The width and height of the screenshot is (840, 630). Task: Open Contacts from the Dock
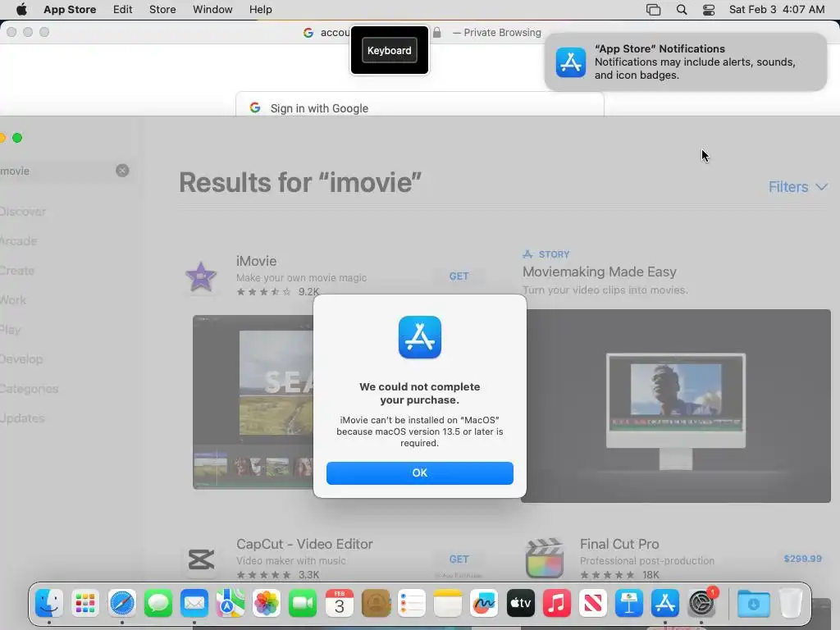[376, 604]
